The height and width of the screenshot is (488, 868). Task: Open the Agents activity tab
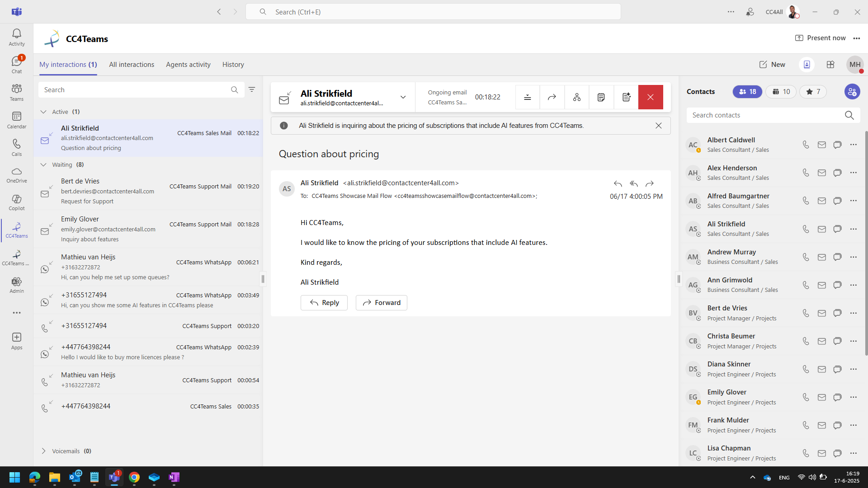point(188,65)
